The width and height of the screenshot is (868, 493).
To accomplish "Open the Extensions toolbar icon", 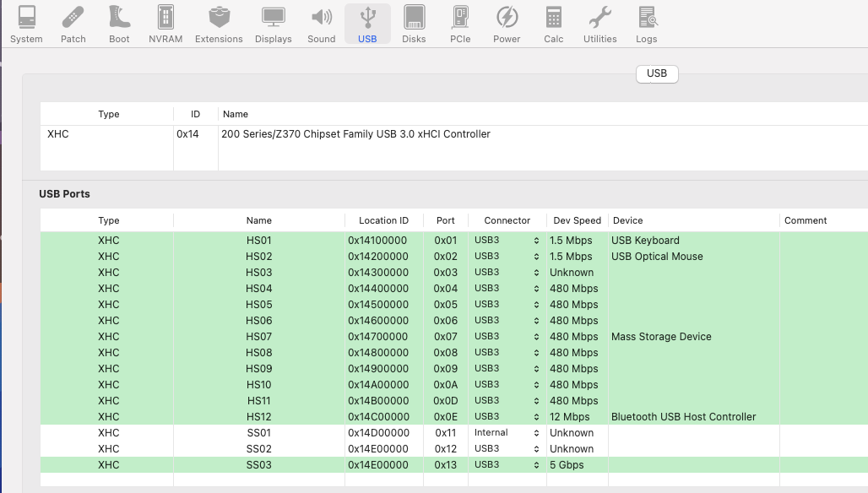I will 219,24.
